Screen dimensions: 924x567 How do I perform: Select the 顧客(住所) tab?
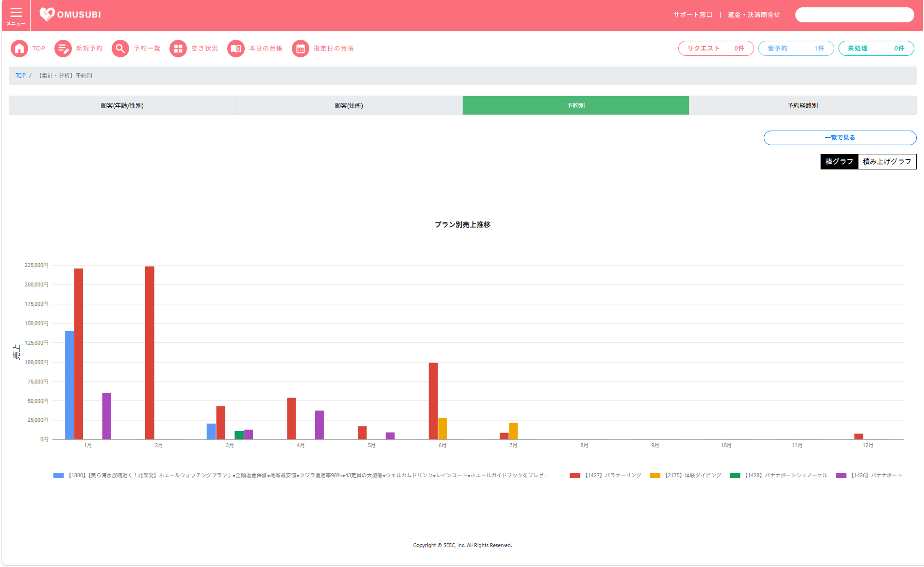tap(349, 105)
